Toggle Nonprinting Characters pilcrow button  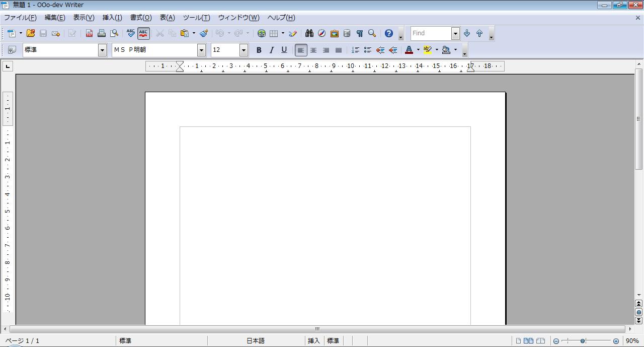tap(359, 33)
